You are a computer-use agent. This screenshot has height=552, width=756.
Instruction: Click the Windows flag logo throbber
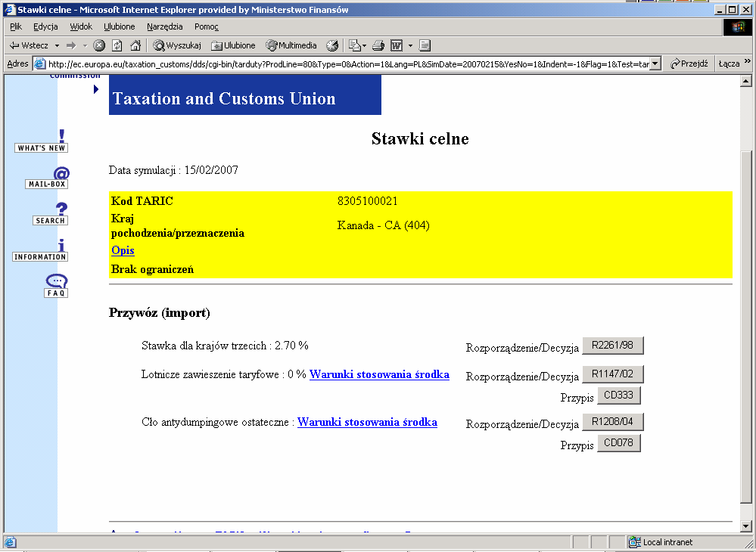(738, 27)
